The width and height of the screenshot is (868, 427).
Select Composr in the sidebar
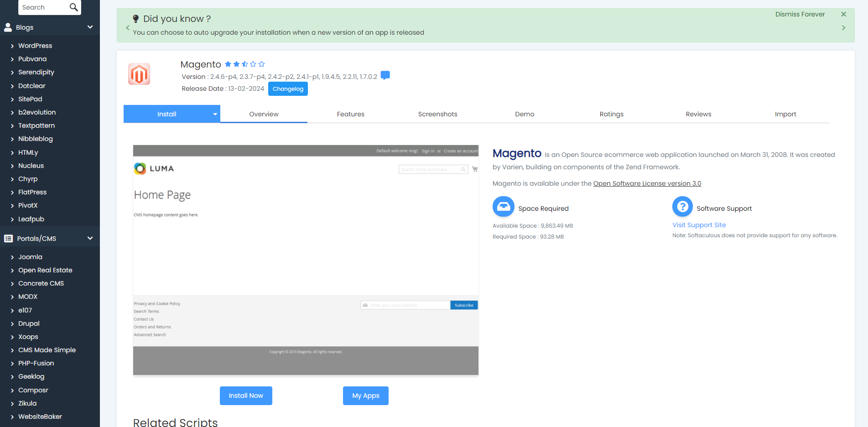[33, 390]
